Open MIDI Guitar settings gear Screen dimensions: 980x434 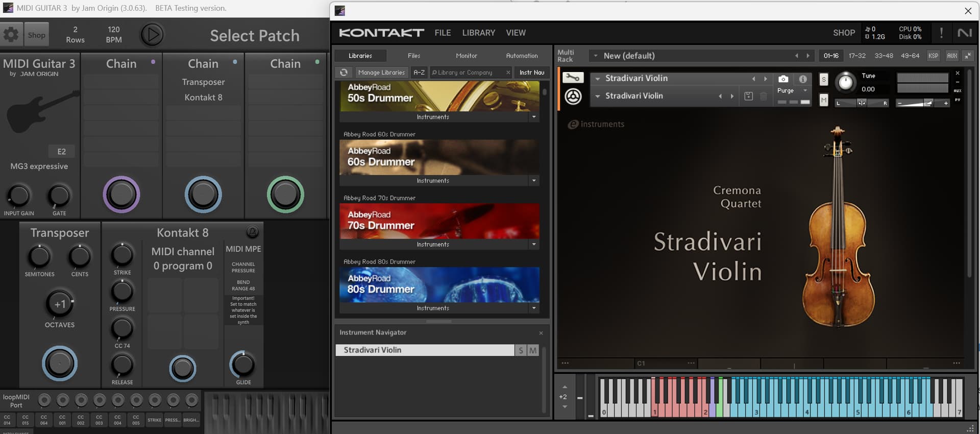(11, 35)
